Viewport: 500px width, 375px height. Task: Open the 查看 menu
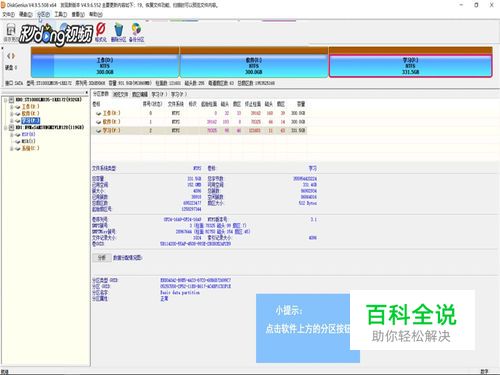pyautogui.click(x=78, y=14)
